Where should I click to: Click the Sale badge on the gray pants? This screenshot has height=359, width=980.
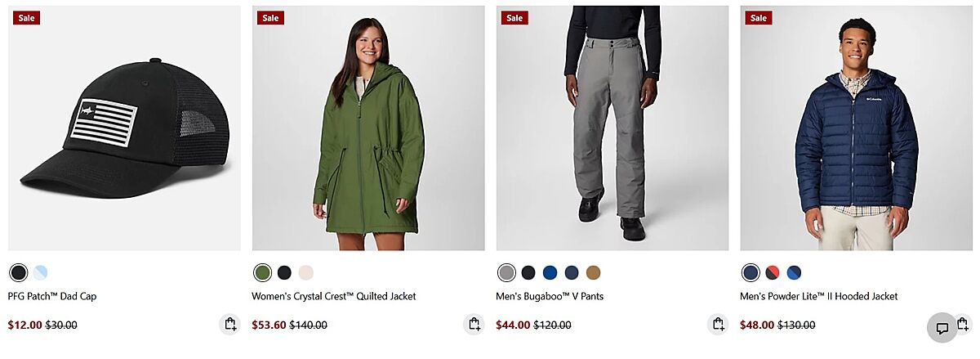514,18
